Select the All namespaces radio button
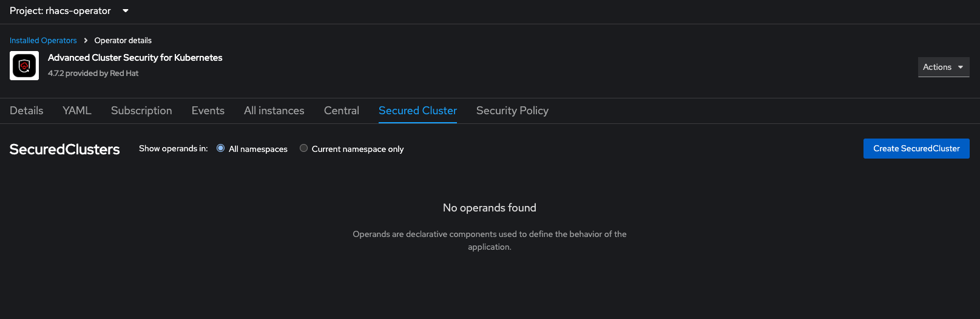980x319 pixels. (220, 148)
